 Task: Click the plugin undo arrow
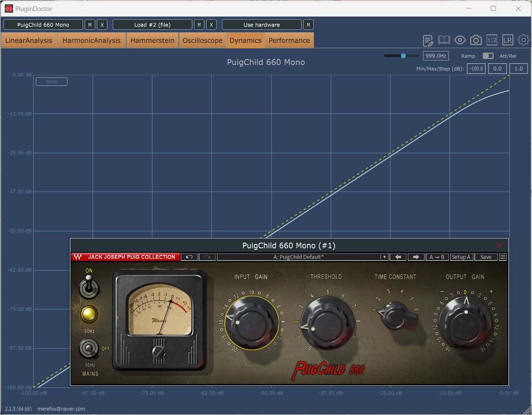click(x=189, y=257)
